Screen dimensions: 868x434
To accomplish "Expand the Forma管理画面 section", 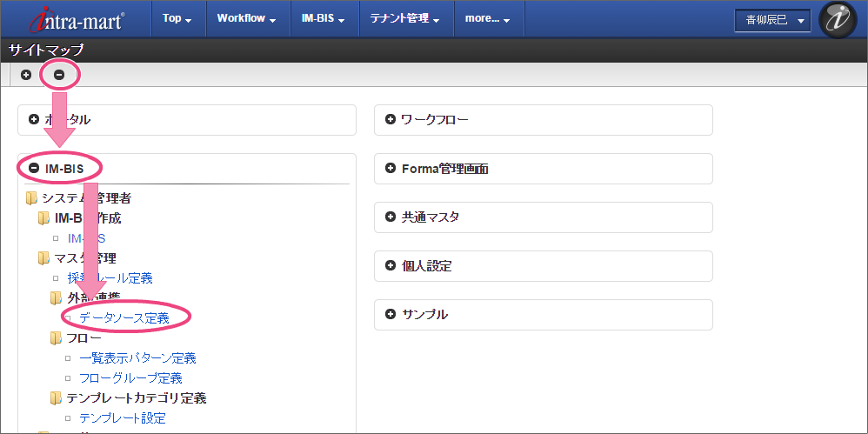I will (391, 169).
